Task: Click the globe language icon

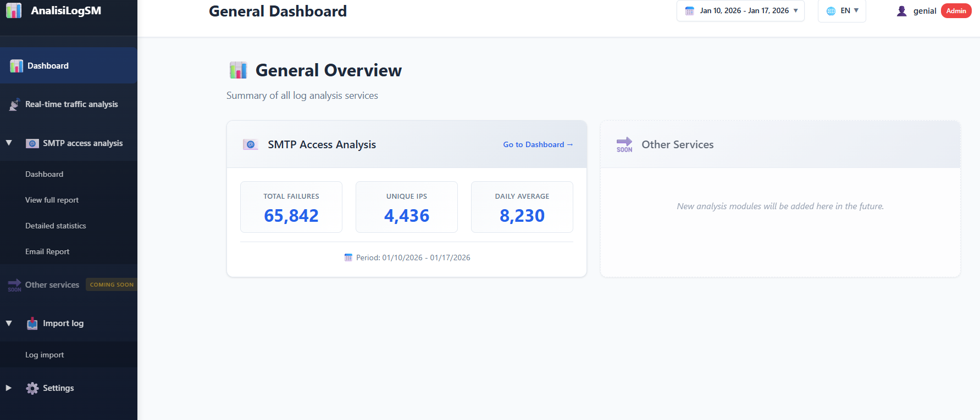Action: click(x=831, y=11)
